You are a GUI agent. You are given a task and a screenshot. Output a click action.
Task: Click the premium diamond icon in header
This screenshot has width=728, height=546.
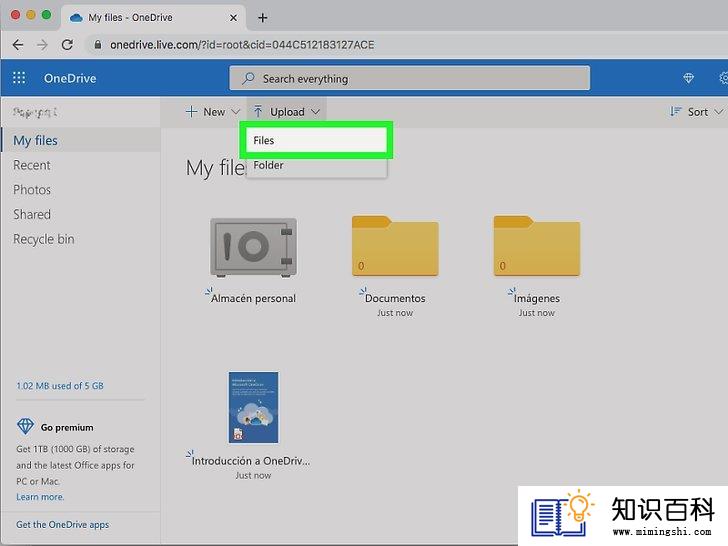coord(688,78)
